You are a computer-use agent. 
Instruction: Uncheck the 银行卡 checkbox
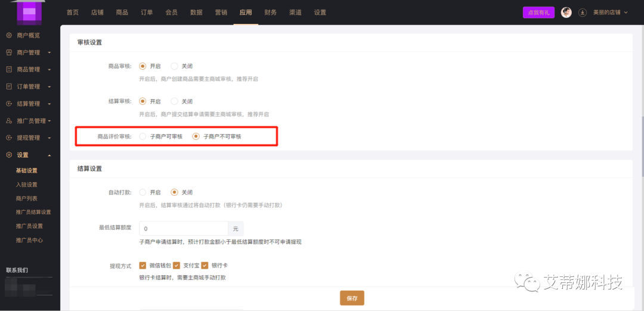pyautogui.click(x=205, y=266)
